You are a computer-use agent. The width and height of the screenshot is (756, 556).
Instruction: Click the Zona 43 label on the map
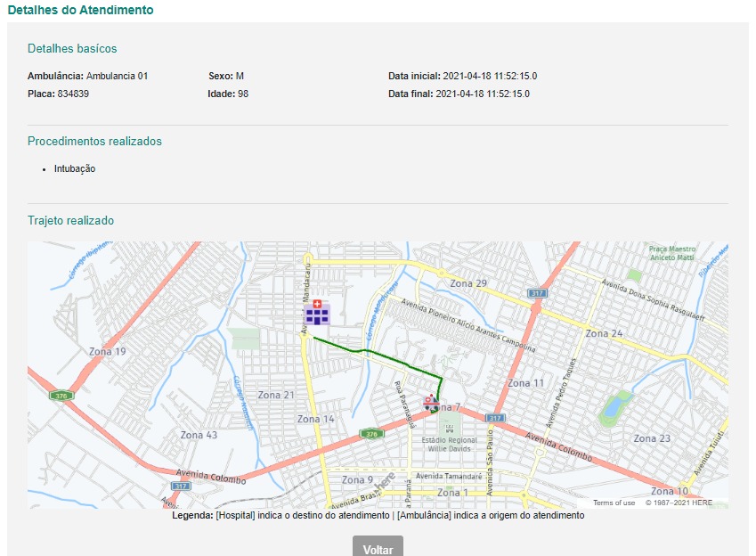click(x=199, y=435)
